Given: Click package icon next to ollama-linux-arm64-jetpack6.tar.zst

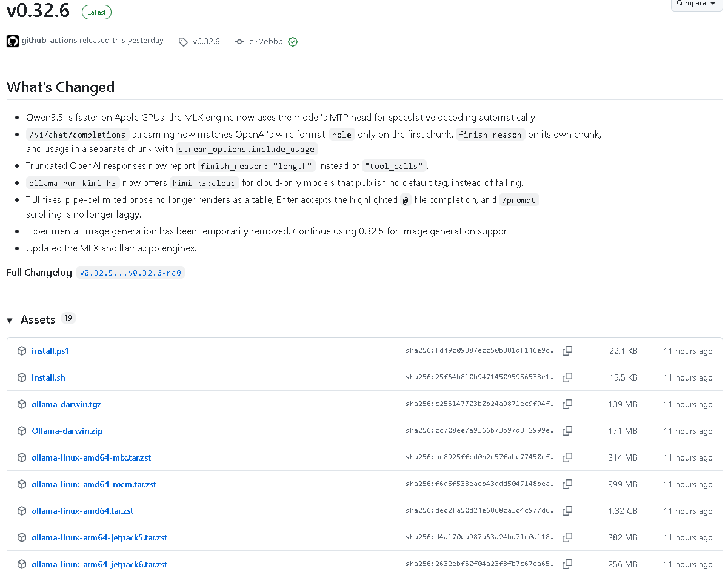Looking at the screenshot, I should (x=22, y=564).
